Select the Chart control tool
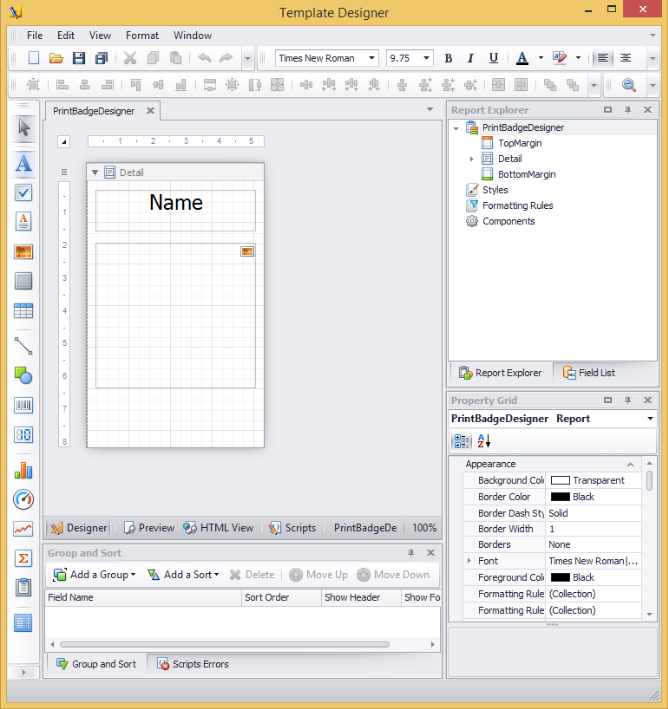Image resolution: width=668 pixels, height=709 pixels. (x=24, y=470)
